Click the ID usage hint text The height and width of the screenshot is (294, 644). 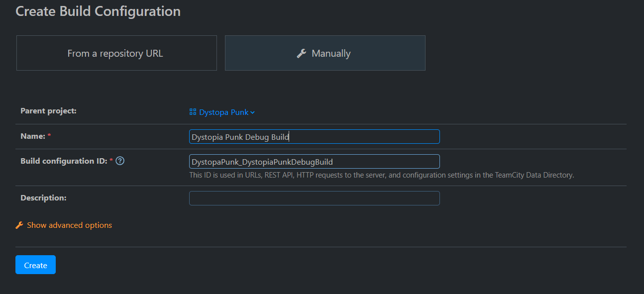click(382, 175)
